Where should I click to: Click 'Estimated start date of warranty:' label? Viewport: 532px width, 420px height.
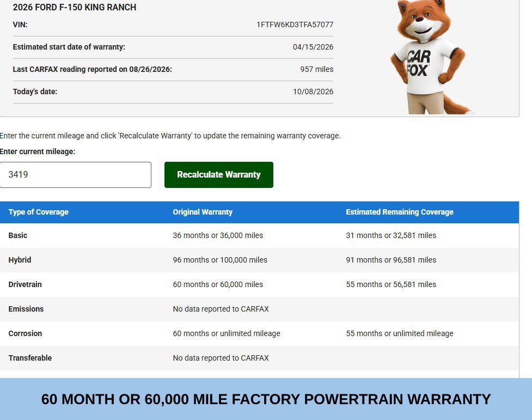[x=69, y=47]
